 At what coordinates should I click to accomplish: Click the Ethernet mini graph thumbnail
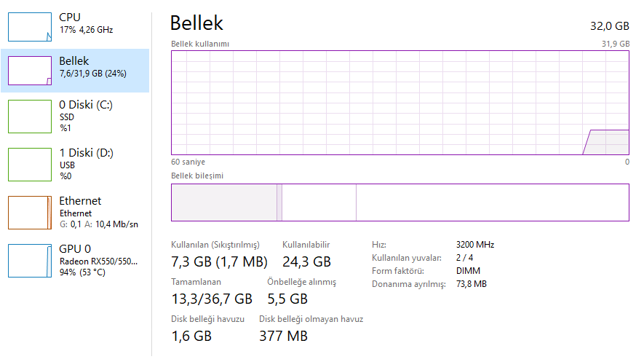coord(30,212)
